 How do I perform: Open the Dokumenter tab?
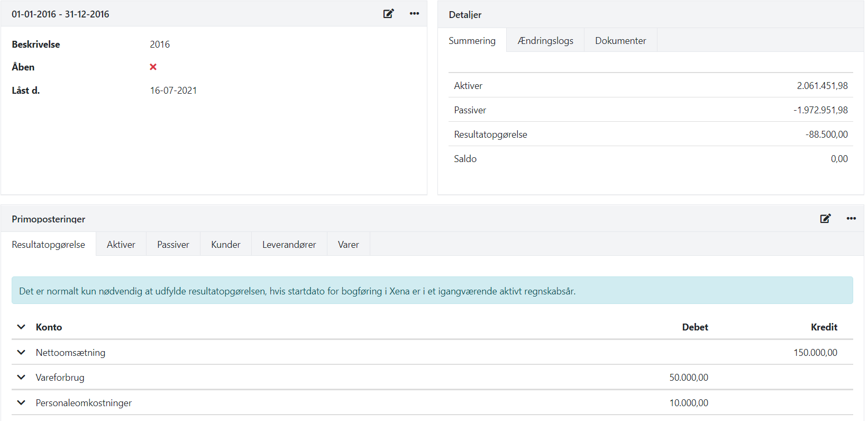(620, 41)
